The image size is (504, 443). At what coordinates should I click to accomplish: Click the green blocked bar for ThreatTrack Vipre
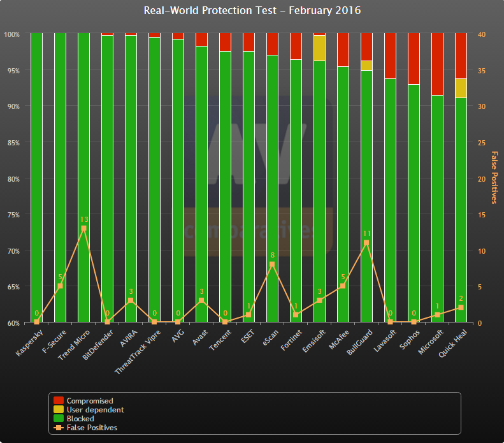pyautogui.click(x=154, y=180)
